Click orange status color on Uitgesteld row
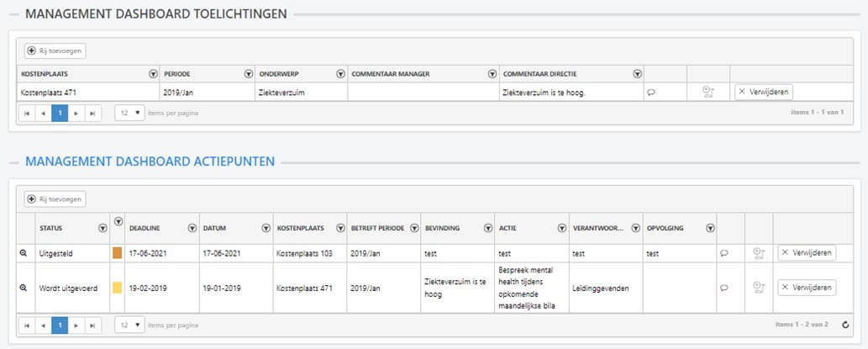The width and height of the screenshot is (868, 349). click(x=117, y=252)
